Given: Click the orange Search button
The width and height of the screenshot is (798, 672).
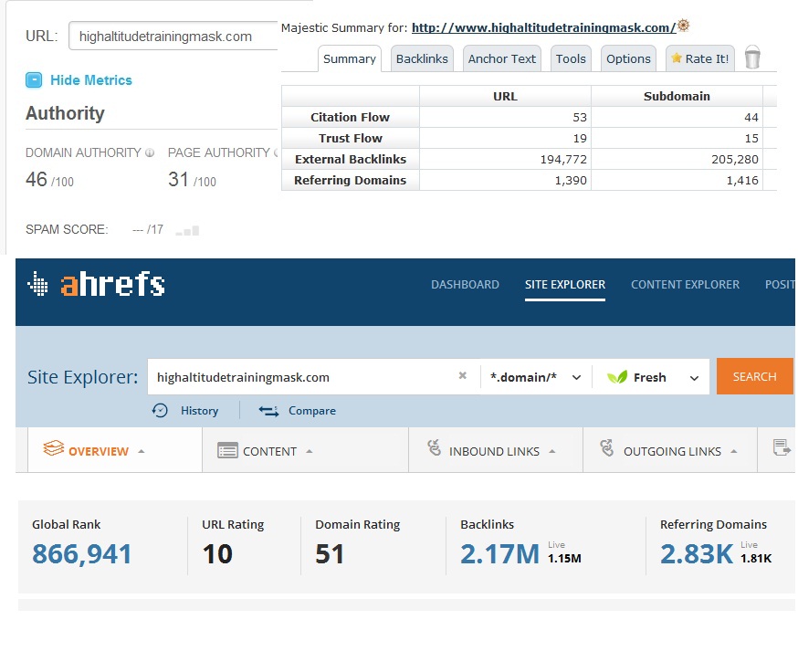Looking at the screenshot, I should coord(755,376).
